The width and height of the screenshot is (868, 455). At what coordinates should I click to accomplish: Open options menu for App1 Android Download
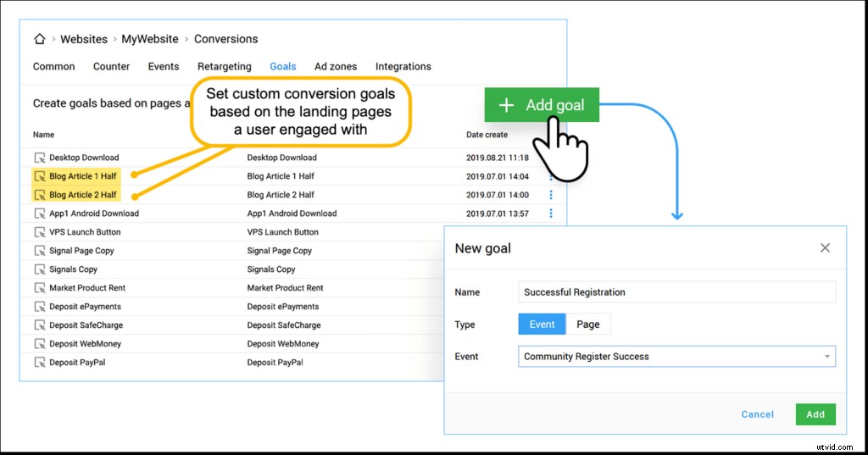(551, 214)
